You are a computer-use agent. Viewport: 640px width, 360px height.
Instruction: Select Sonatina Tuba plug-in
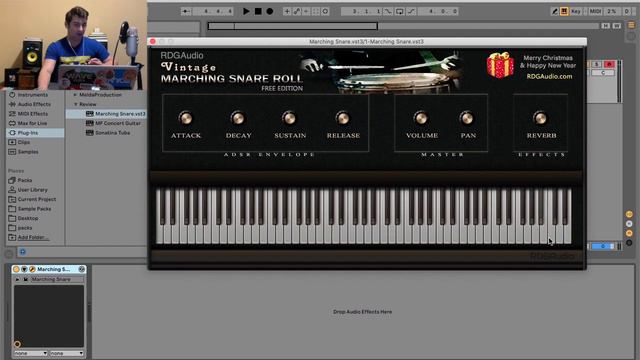113,133
